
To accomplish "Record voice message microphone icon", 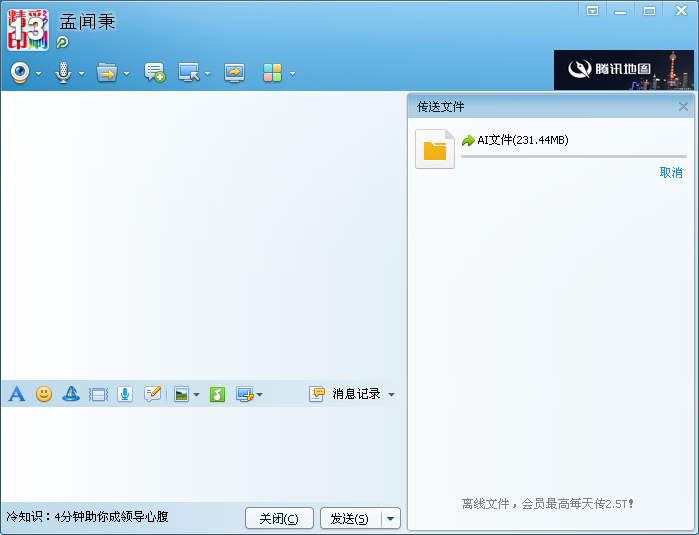I will (x=125, y=394).
